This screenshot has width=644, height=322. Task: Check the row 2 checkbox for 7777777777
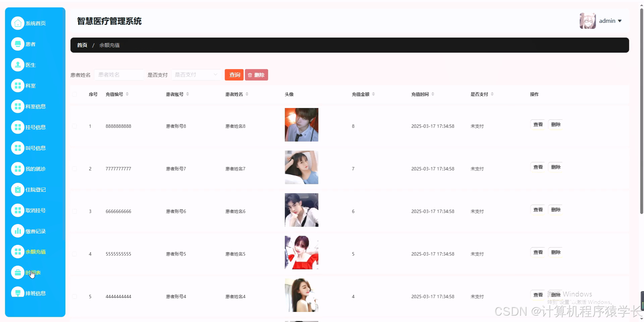[74, 169]
